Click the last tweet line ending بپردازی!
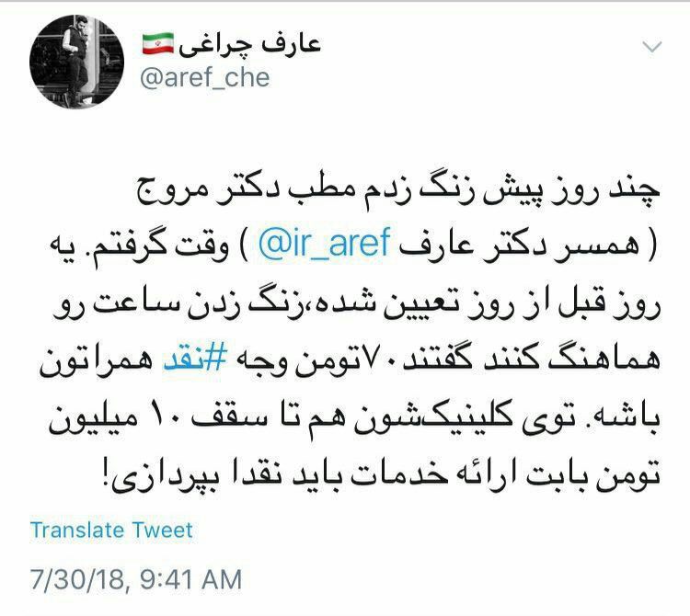This screenshot has height=616, width=690. [x=381, y=476]
